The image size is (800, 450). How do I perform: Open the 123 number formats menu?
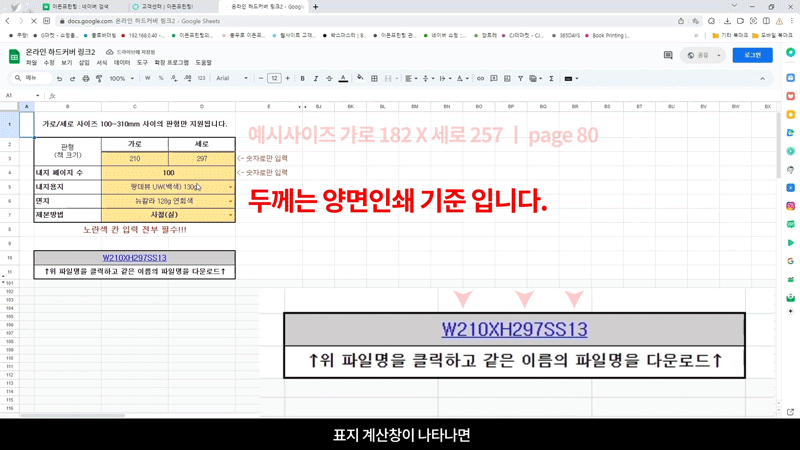click(x=202, y=79)
